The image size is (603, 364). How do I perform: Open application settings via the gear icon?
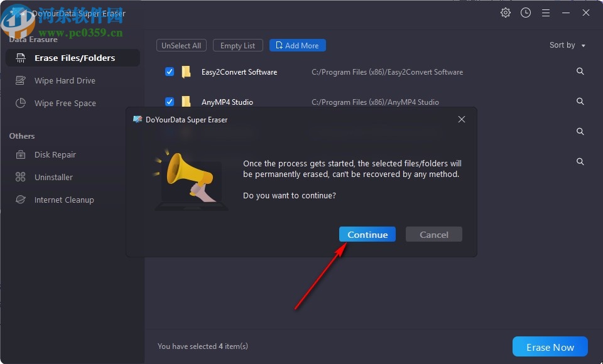506,13
